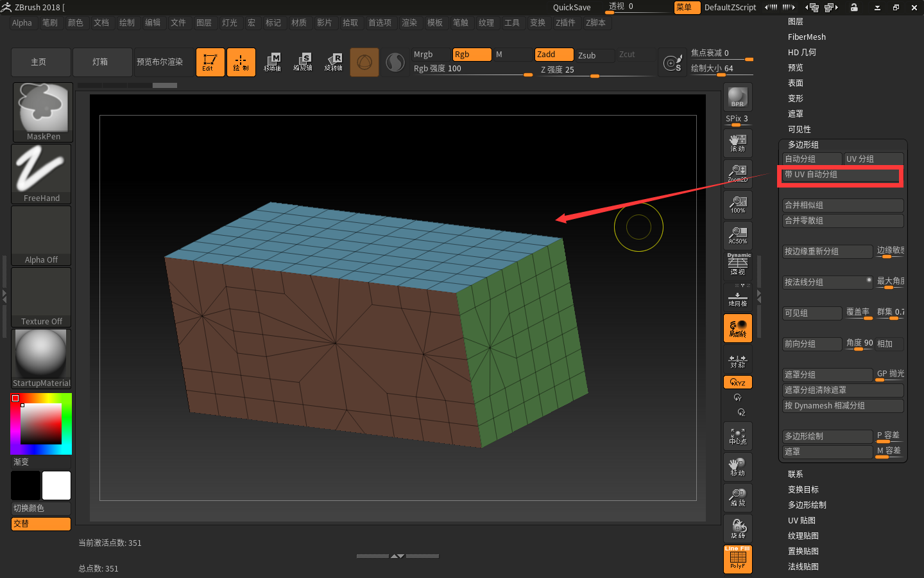The width and height of the screenshot is (924, 578).
Task: Click the Z 强度 25 slider
Action: [597, 69]
